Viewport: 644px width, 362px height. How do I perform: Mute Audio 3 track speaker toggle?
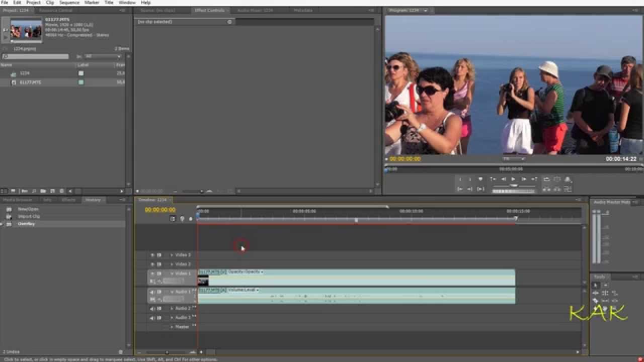click(x=152, y=317)
